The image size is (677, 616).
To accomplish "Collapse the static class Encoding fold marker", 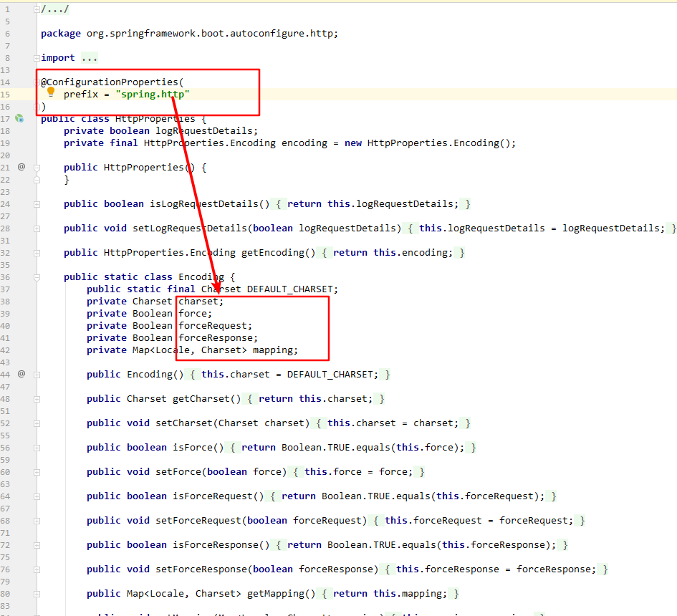I will (37, 276).
